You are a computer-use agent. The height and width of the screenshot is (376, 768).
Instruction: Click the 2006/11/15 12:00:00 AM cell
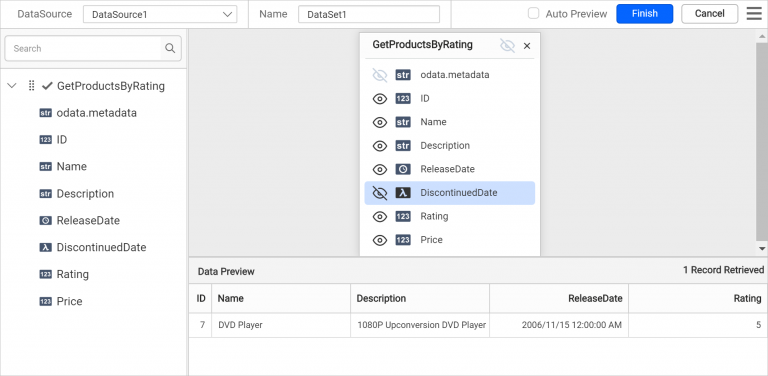[x=559, y=325]
